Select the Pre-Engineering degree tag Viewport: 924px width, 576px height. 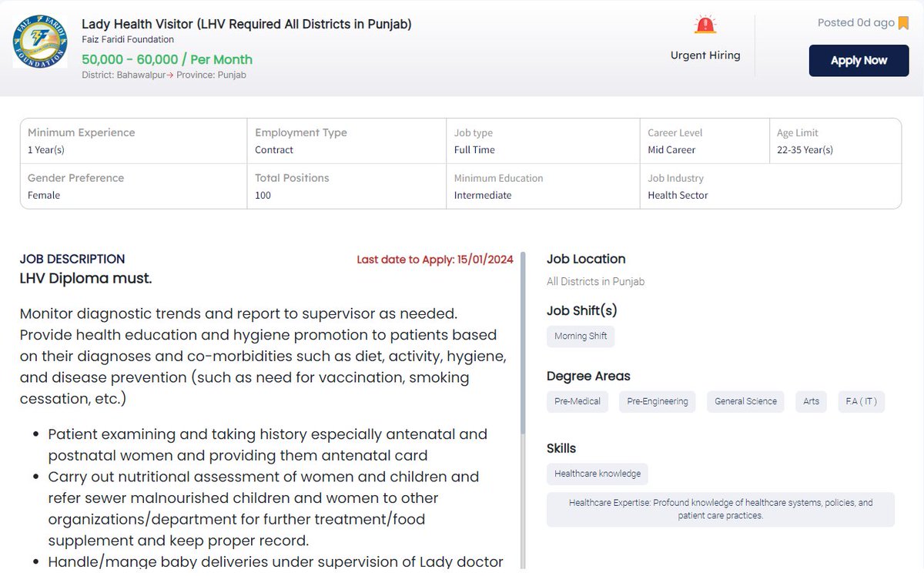658,401
